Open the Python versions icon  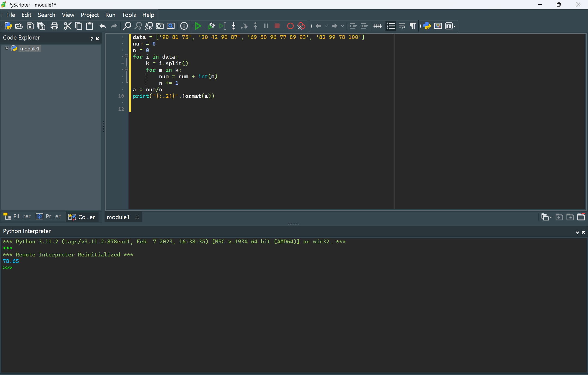[x=427, y=26]
